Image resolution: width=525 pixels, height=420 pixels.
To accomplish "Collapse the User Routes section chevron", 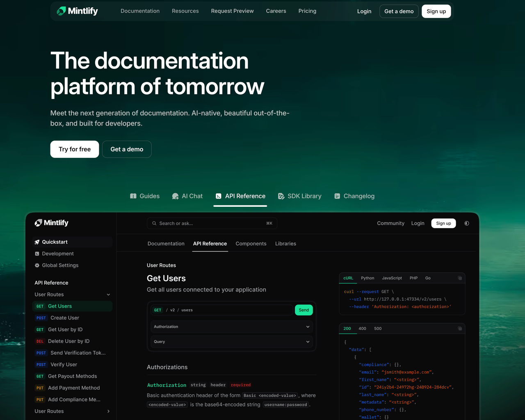I will click(108, 294).
